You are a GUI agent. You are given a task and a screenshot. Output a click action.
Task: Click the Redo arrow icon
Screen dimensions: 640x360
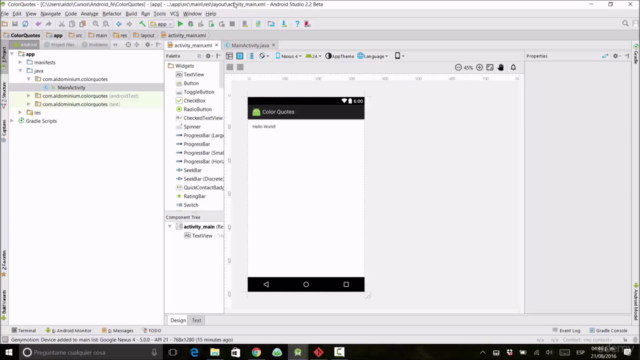tap(49, 24)
